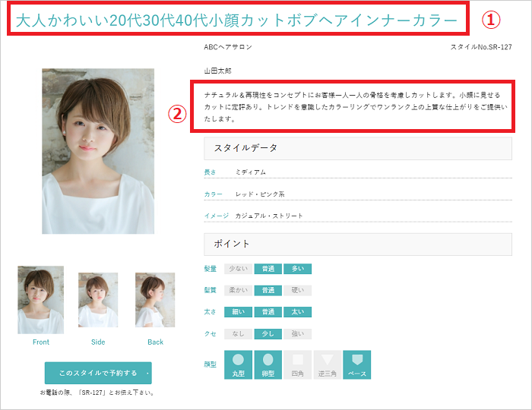This screenshot has width=532, height=410.
Task: Select 少ない in 髪量 row
Action: pos(238,269)
